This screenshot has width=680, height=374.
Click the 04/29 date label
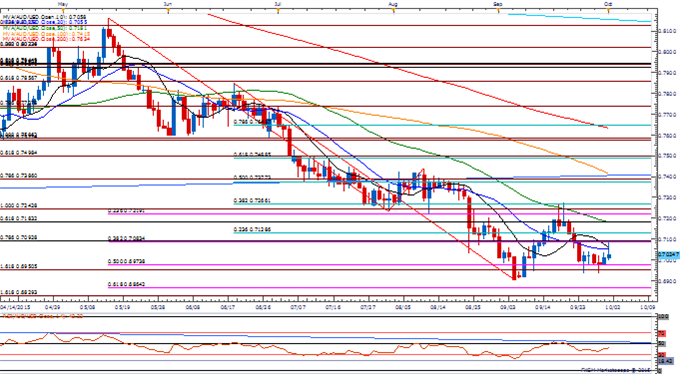pyautogui.click(x=52, y=306)
